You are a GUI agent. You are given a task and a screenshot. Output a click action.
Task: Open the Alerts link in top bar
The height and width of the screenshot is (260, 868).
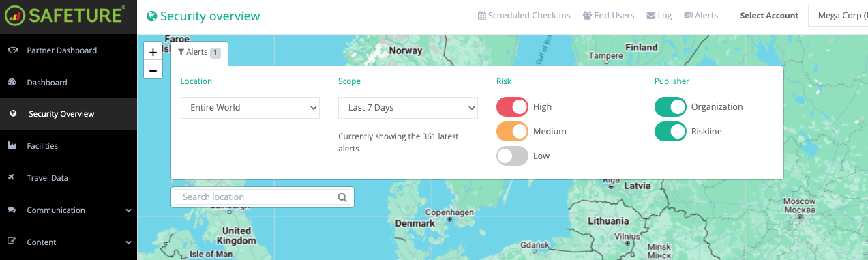701,16
